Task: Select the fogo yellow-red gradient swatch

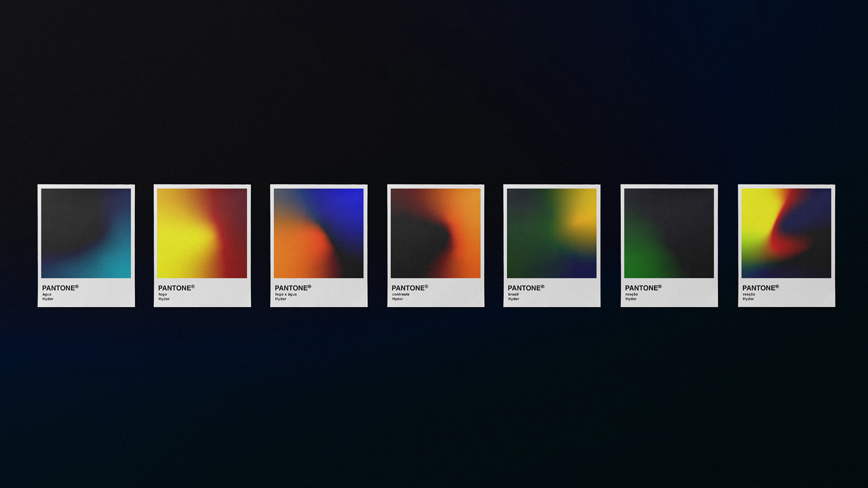Action: (202, 233)
